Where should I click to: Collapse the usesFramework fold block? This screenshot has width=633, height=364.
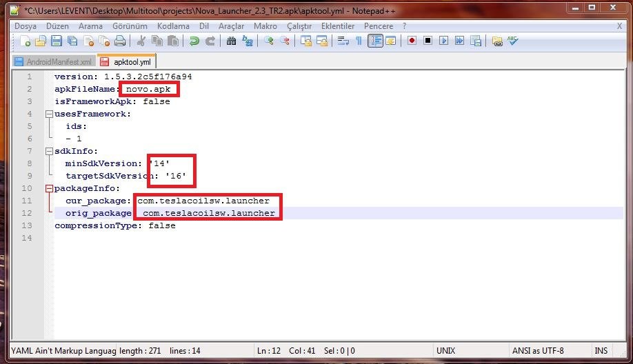(x=49, y=114)
